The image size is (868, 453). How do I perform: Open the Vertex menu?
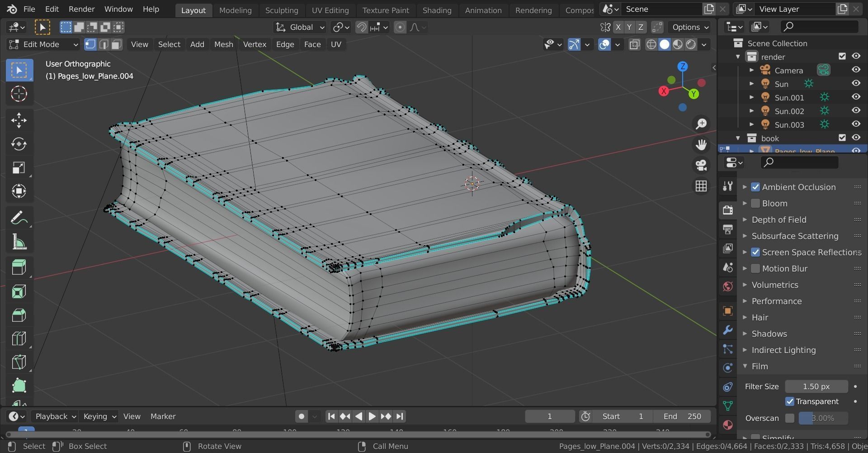pyautogui.click(x=255, y=44)
